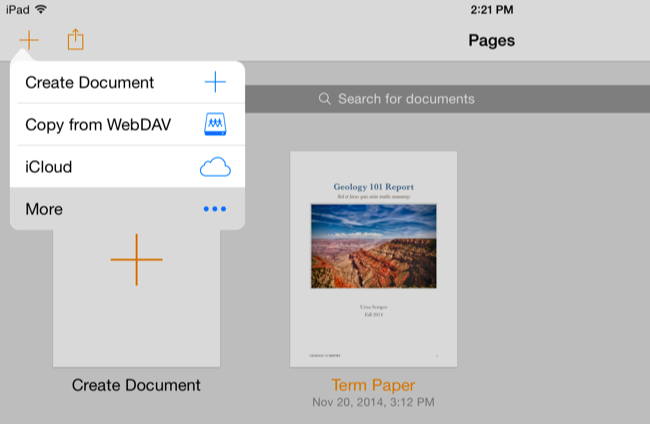Choose Create Document from popover menu

pos(127,82)
